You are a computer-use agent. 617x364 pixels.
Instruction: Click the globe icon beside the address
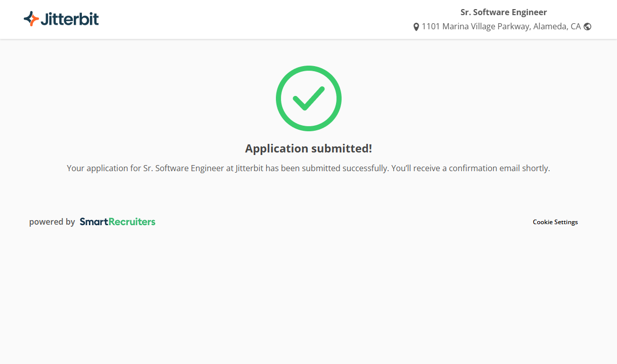(x=587, y=27)
